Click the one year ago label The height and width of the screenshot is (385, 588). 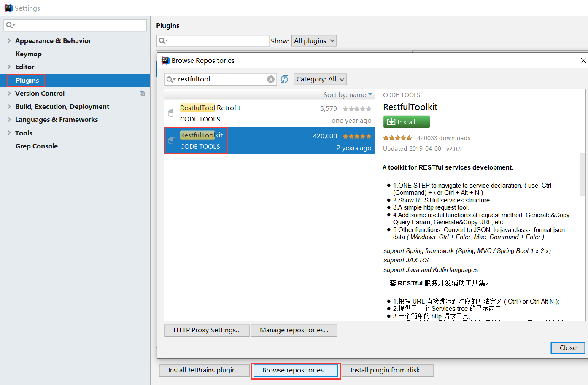point(351,121)
